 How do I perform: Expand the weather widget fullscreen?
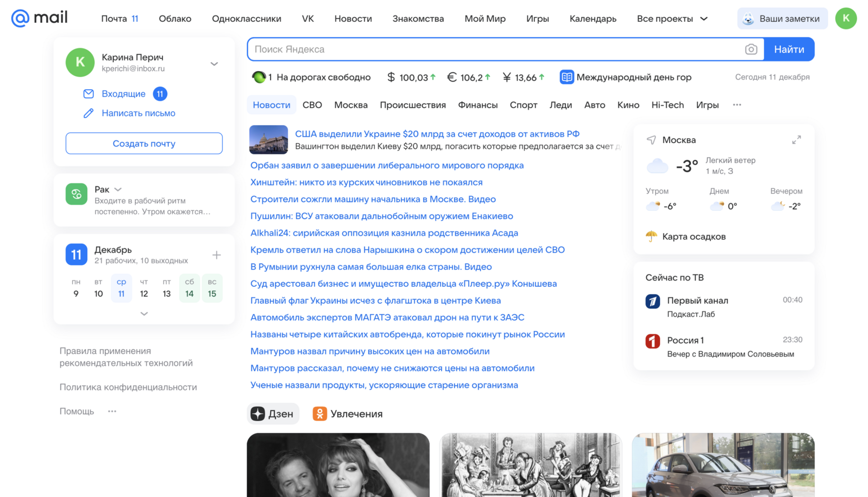coord(797,140)
